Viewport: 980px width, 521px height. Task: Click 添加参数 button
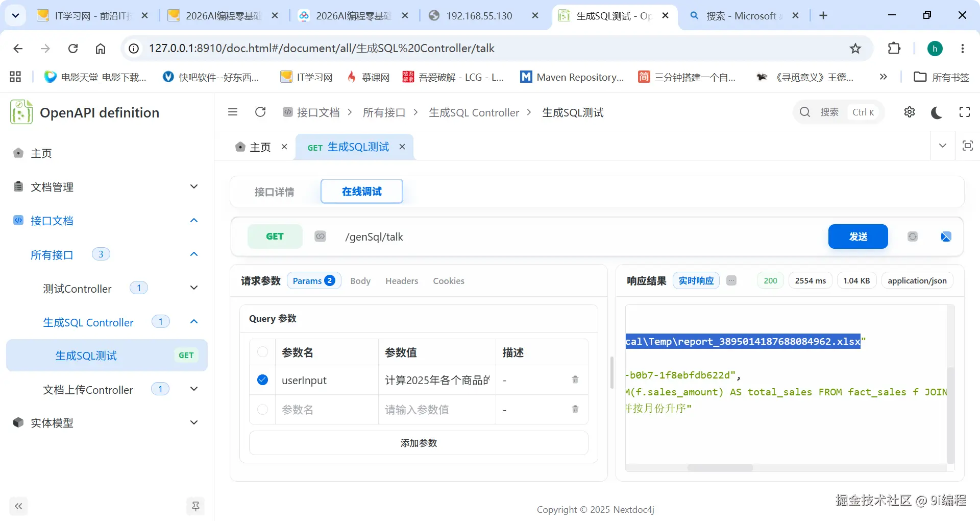[419, 443]
